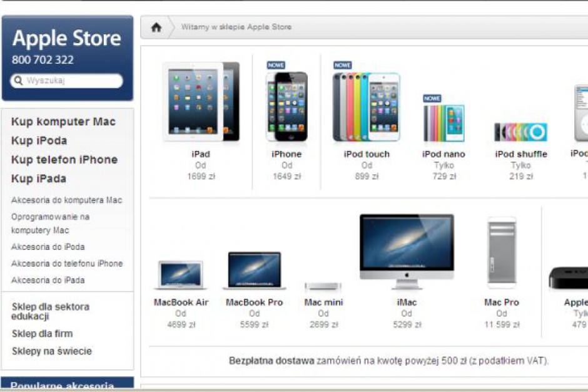Screen dimensions: 588x392
Task: Click the 2699 zł Mac mini price
Action: (x=323, y=325)
